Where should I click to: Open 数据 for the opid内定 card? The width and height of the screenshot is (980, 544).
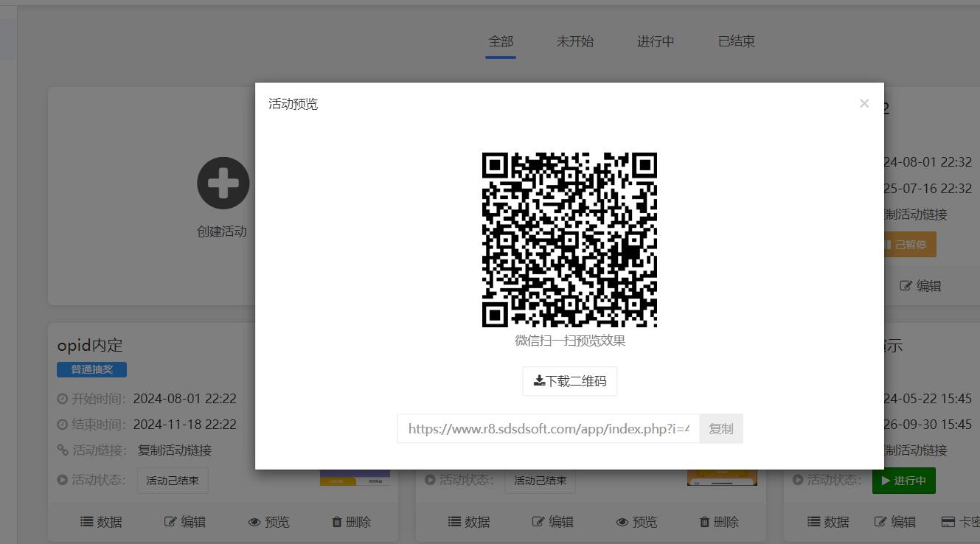101,522
